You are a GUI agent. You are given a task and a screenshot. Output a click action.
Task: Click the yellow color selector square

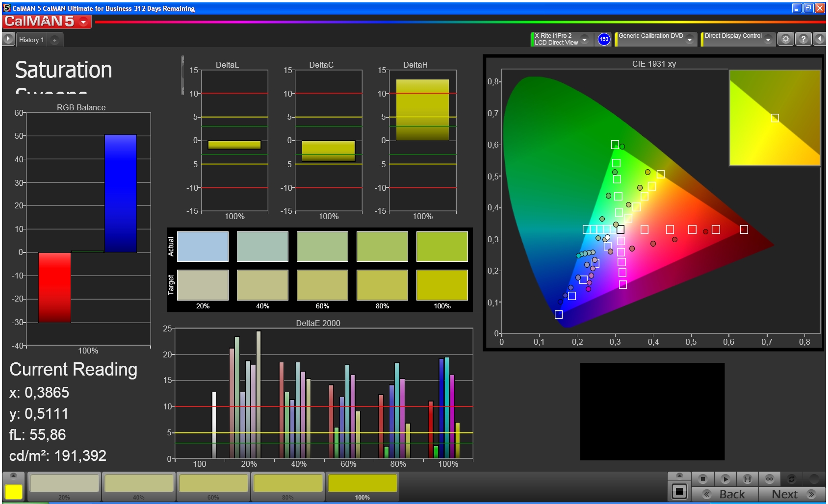coord(14,491)
